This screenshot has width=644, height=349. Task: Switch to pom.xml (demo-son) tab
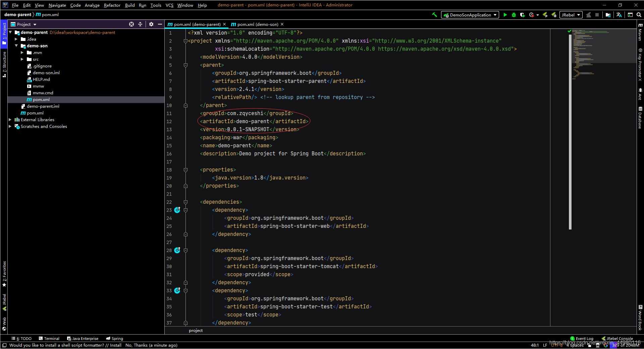[x=257, y=24]
